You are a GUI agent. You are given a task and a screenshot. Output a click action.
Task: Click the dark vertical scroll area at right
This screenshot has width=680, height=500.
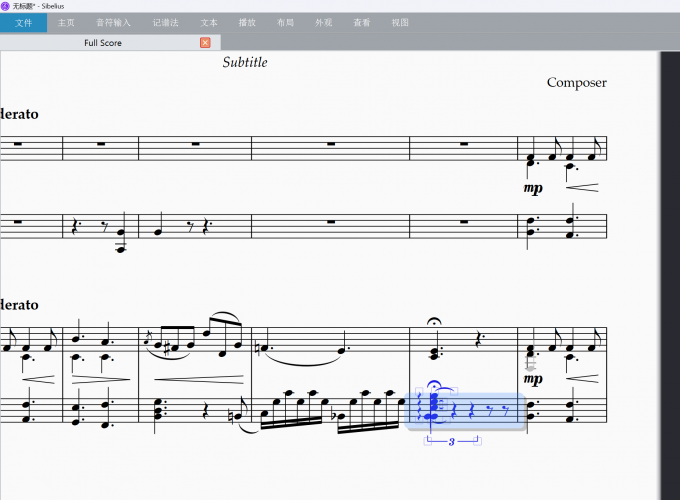(x=670, y=275)
